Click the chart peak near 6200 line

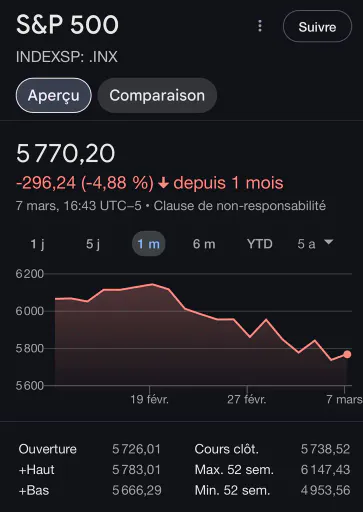(152, 284)
